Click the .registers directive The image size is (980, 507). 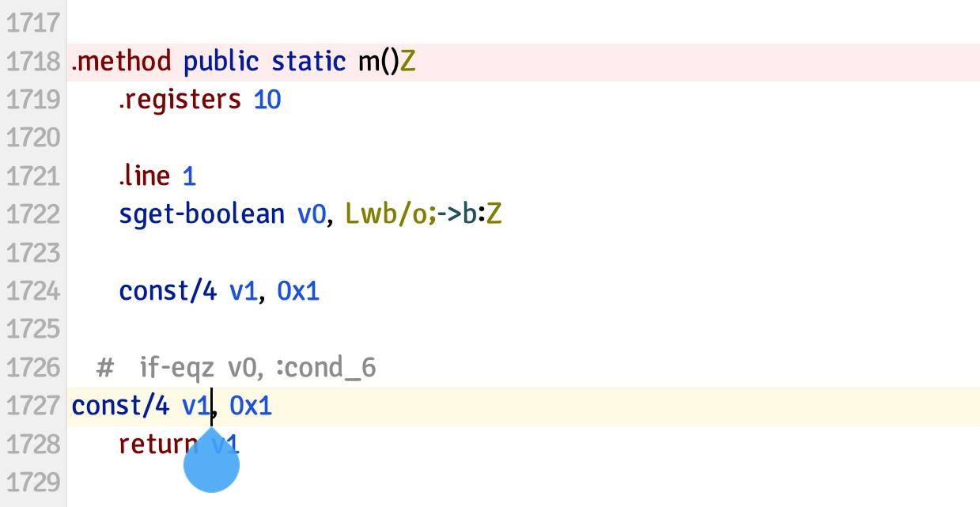180,100
